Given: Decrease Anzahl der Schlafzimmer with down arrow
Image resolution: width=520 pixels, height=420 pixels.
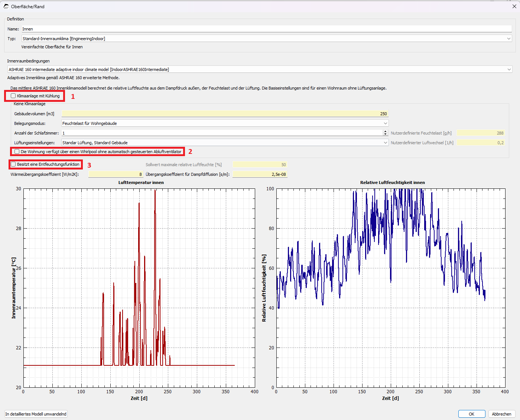Looking at the screenshot, I should pyautogui.click(x=385, y=135).
